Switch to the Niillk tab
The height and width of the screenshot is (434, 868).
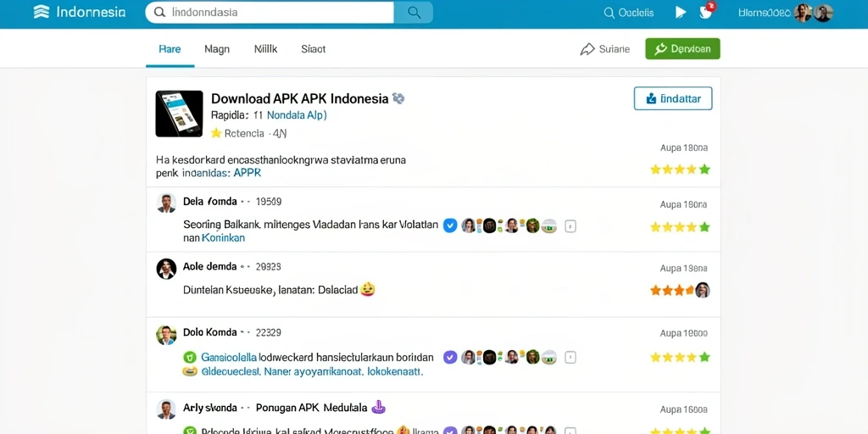[x=265, y=49]
